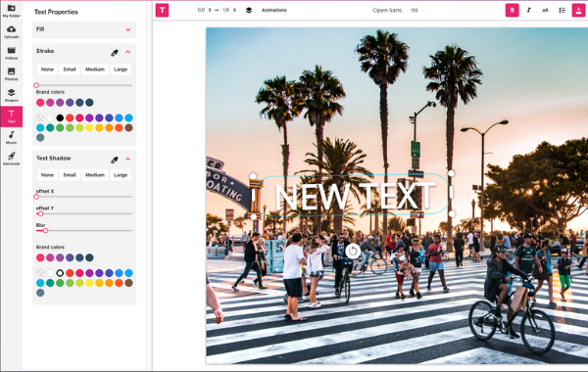Expand the Fill section chevron

pos(127,29)
